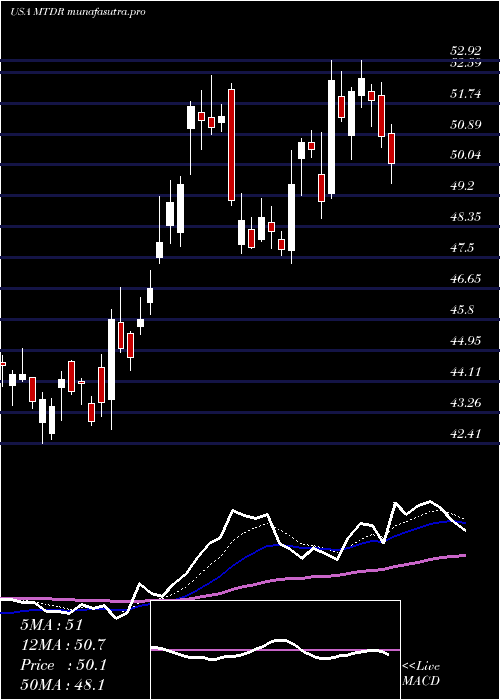This screenshot has height=700, width=500.
Task: Click the 44.95 price axis label
Action: coord(466,341)
